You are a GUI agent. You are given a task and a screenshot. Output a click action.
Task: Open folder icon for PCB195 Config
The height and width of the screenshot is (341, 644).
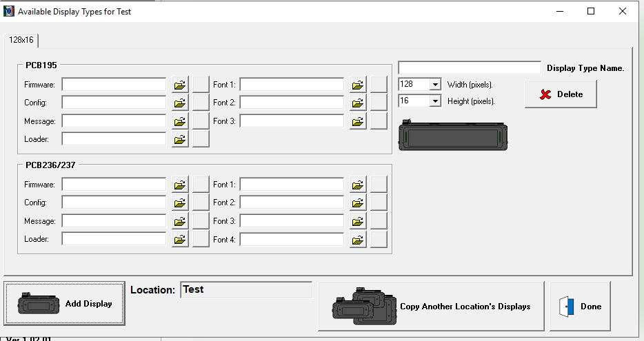click(x=180, y=103)
